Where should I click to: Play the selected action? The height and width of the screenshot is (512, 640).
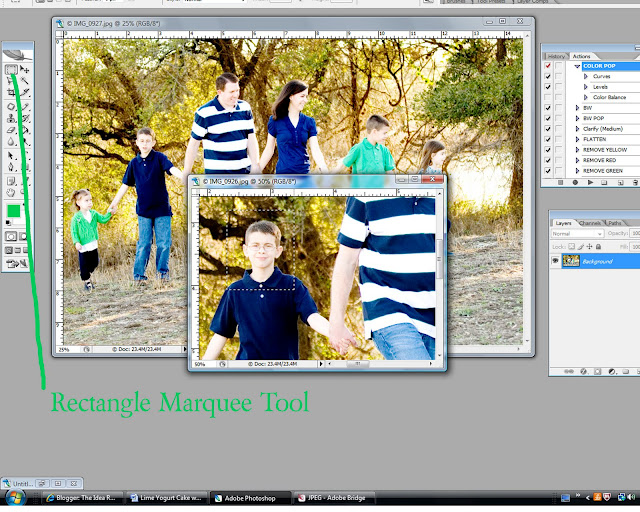click(x=590, y=183)
